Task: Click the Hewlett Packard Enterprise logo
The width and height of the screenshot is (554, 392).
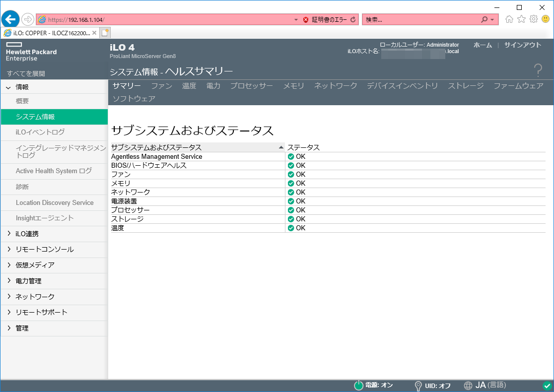Action: 31,52
